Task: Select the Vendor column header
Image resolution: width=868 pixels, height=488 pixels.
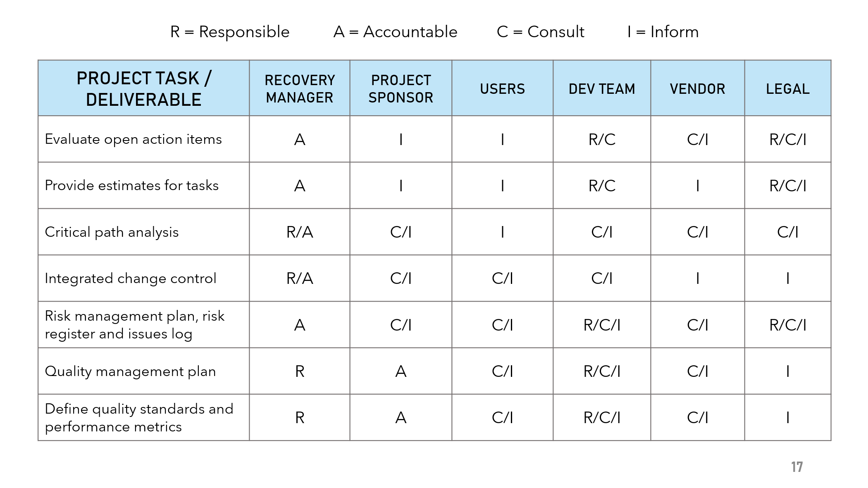Action: [698, 88]
